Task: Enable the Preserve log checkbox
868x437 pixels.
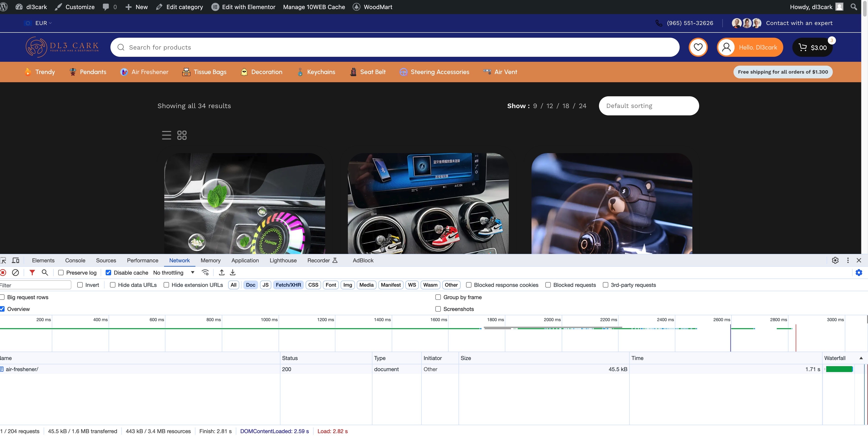Action: [61, 273]
